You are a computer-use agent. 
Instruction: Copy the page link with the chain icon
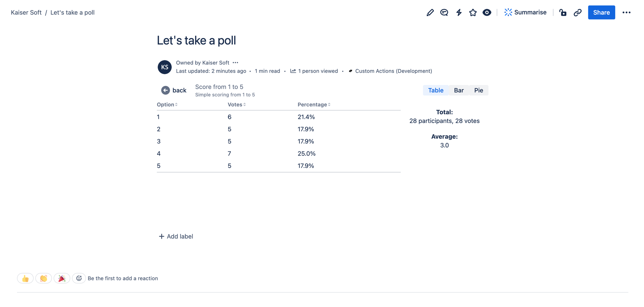pyautogui.click(x=577, y=13)
